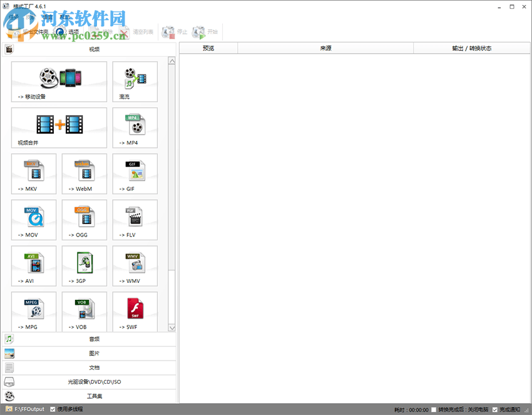
Task: Choose the -> MP4 conversion tile
Action: click(135, 128)
